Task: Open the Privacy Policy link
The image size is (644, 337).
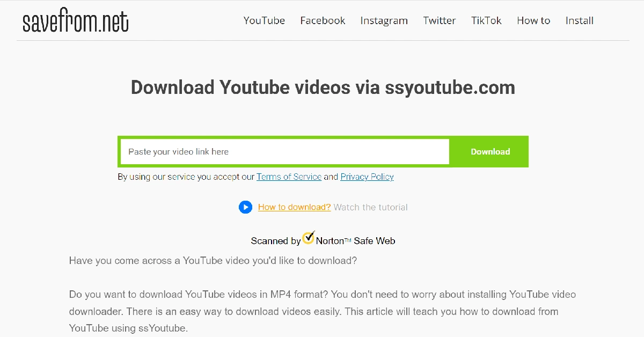Action: [x=367, y=177]
